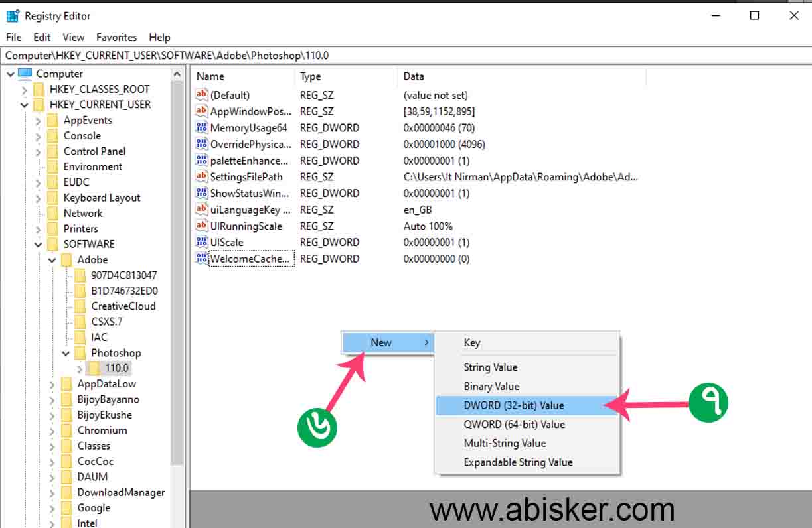
Task: Click the Adobe folder icon
Action: 66,260
